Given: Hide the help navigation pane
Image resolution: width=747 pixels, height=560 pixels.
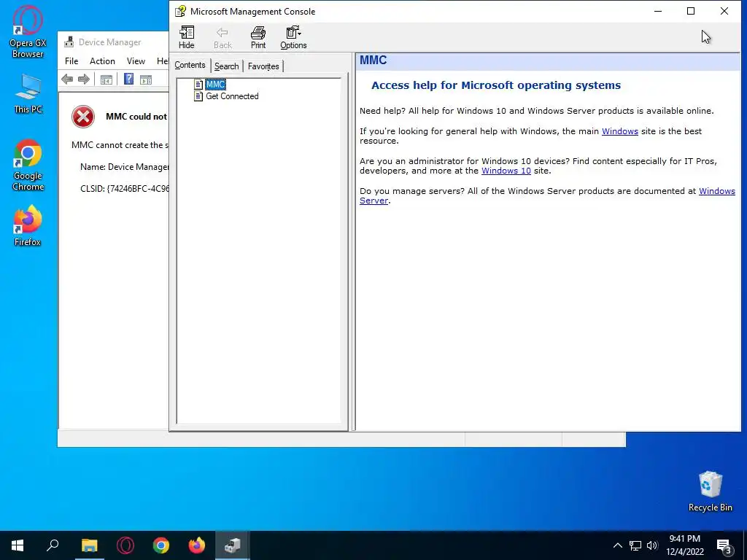Looking at the screenshot, I should click(186, 38).
